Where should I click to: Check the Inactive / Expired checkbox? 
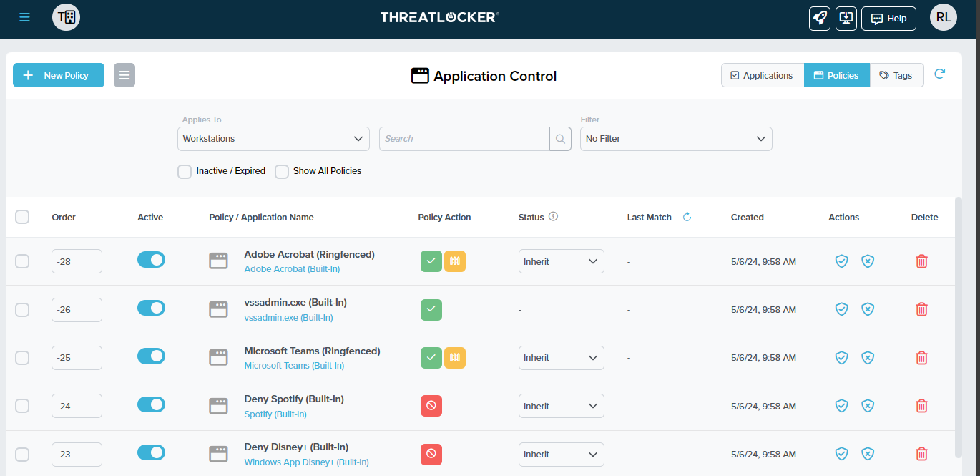tap(185, 171)
